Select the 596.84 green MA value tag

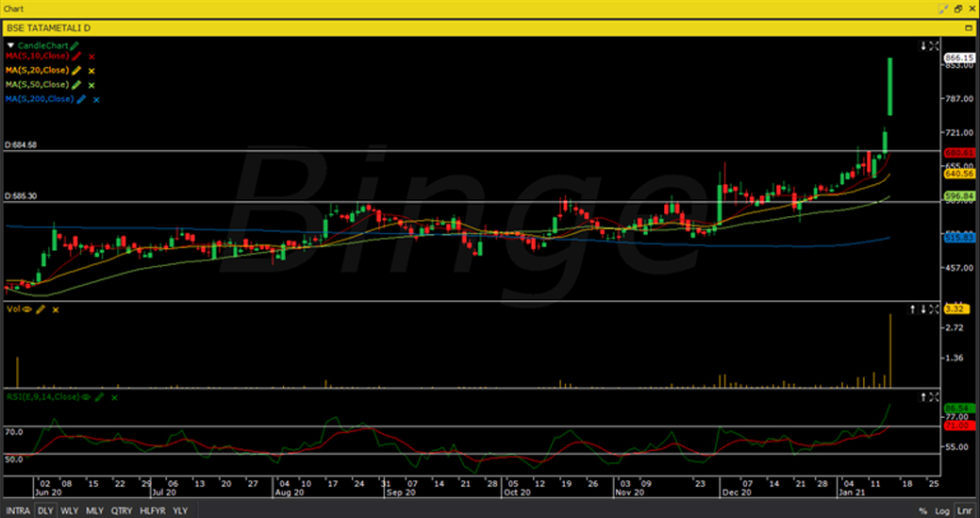[x=959, y=196]
